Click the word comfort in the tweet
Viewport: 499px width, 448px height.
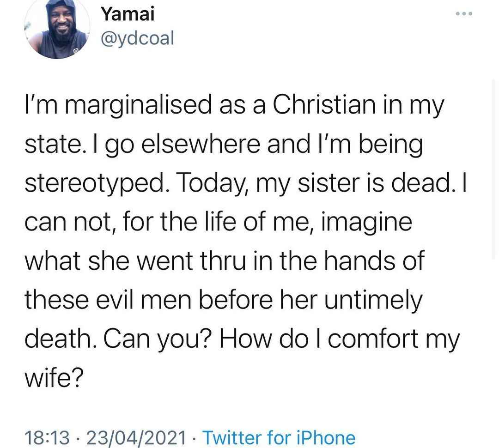tap(373, 339)
